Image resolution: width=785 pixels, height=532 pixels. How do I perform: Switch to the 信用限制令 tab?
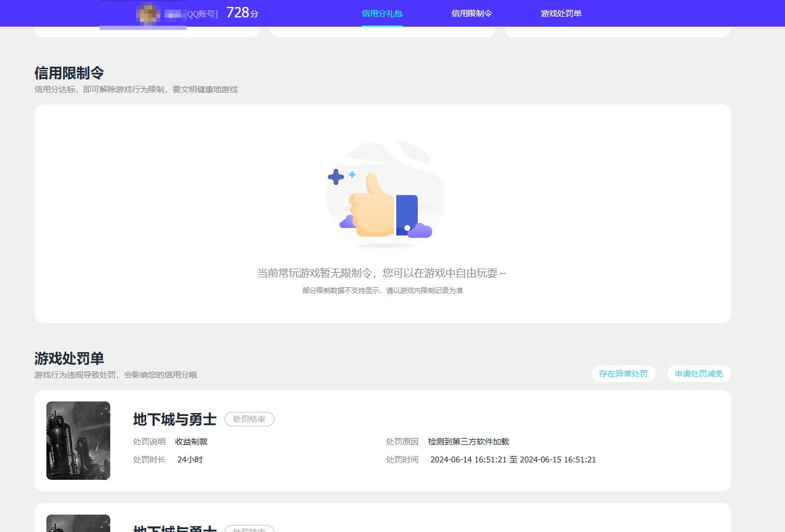click(471, 13)
